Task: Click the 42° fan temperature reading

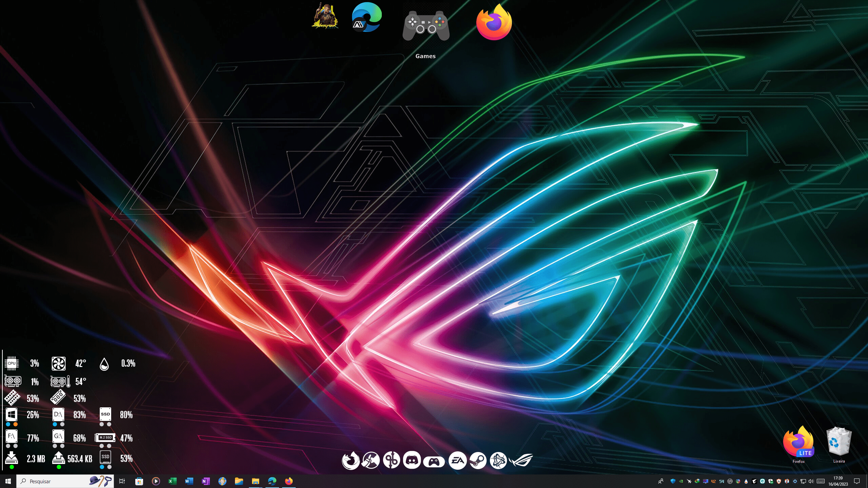Action: [81, 364]
